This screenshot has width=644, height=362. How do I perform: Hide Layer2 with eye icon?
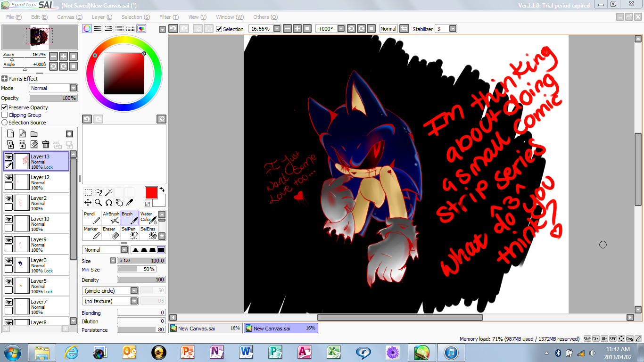(x=8, y=198)
